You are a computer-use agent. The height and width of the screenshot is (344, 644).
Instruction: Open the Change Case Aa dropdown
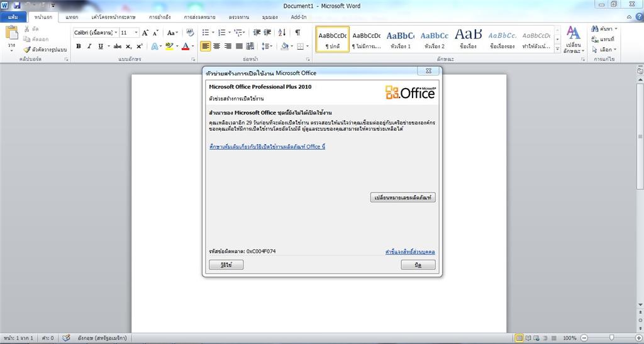coord(172,33)
